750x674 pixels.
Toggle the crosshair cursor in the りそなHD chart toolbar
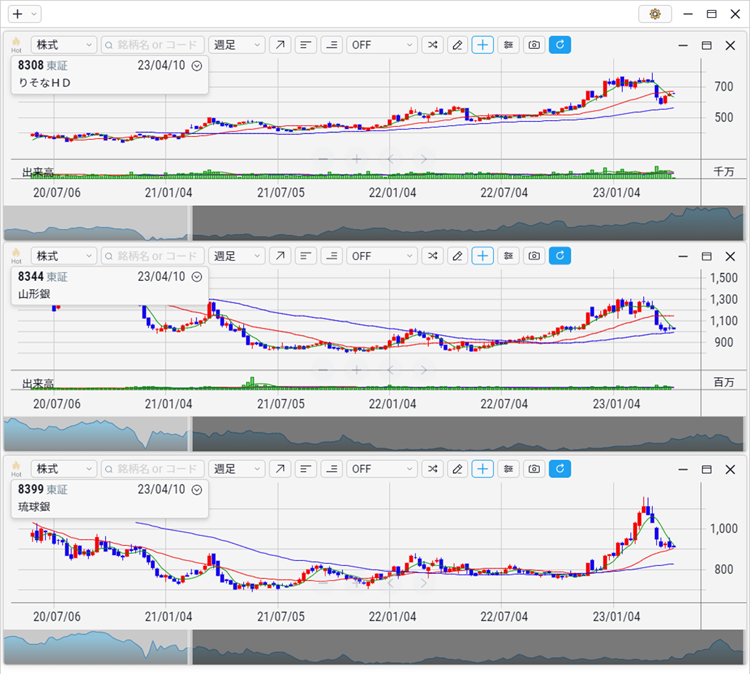(x=483, y=45)
